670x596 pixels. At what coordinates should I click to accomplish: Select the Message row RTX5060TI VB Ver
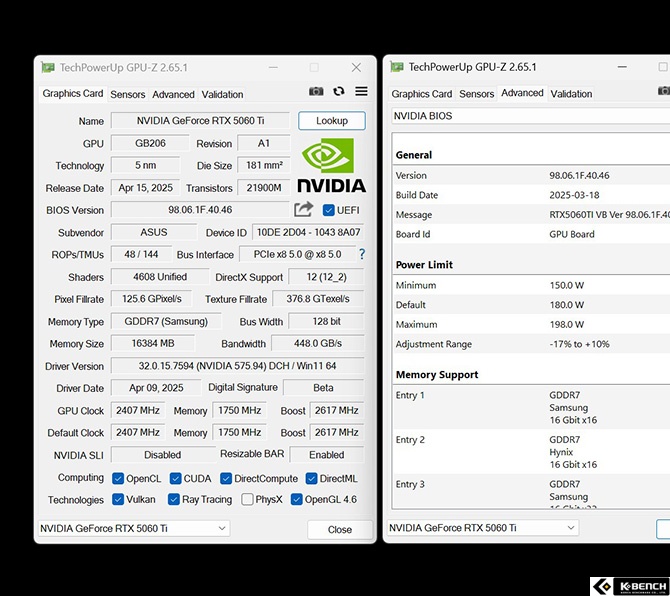pyautogui.click(x=531, y=214)
